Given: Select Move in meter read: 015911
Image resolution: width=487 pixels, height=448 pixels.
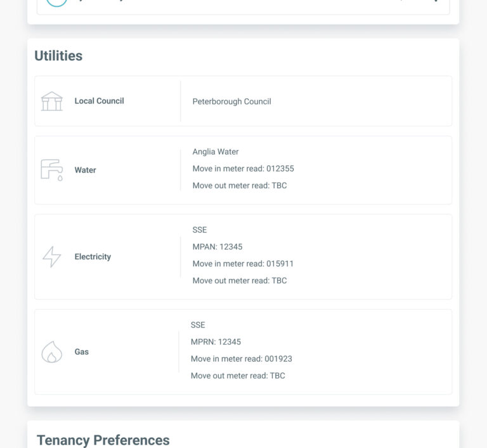Looking at the screenshot, I should [243, 264].
